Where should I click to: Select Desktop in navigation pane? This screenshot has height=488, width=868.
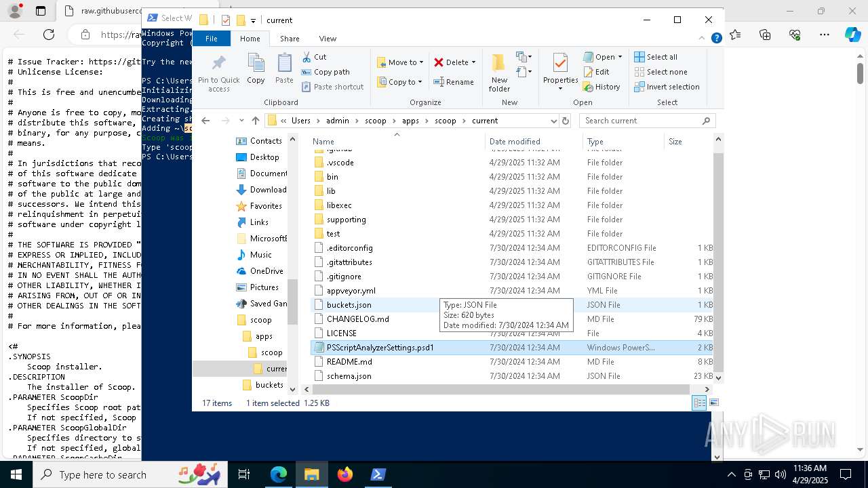[264, 157]
